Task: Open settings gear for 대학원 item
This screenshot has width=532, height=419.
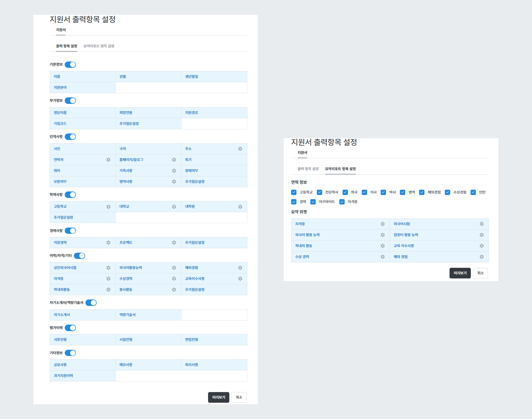Action: click(240, 207)
